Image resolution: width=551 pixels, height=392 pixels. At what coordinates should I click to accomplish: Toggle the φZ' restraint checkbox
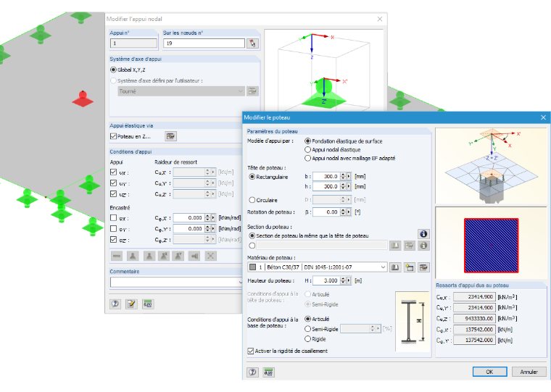pyautogui.click(x=113, y=240)
